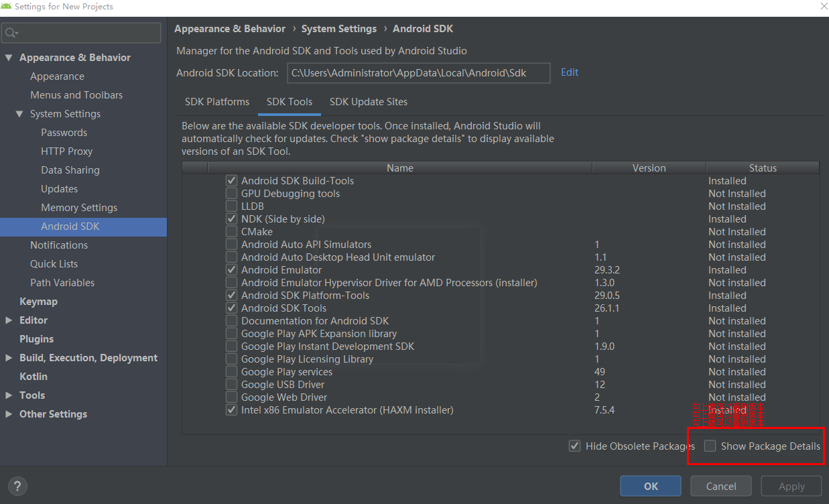Check the GPU Debugging tools checkbox
This screenshot has height=504, width=829.
[x=231, y=194]
